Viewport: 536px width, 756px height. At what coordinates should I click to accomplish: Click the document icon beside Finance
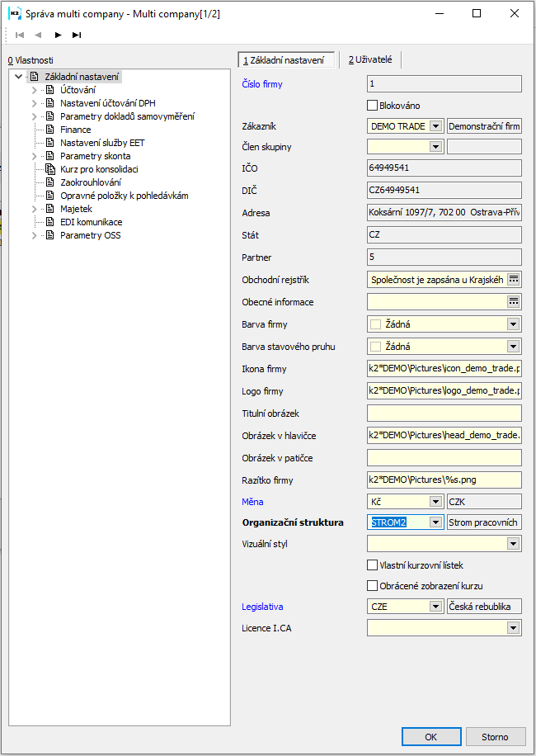pos(50,130)
